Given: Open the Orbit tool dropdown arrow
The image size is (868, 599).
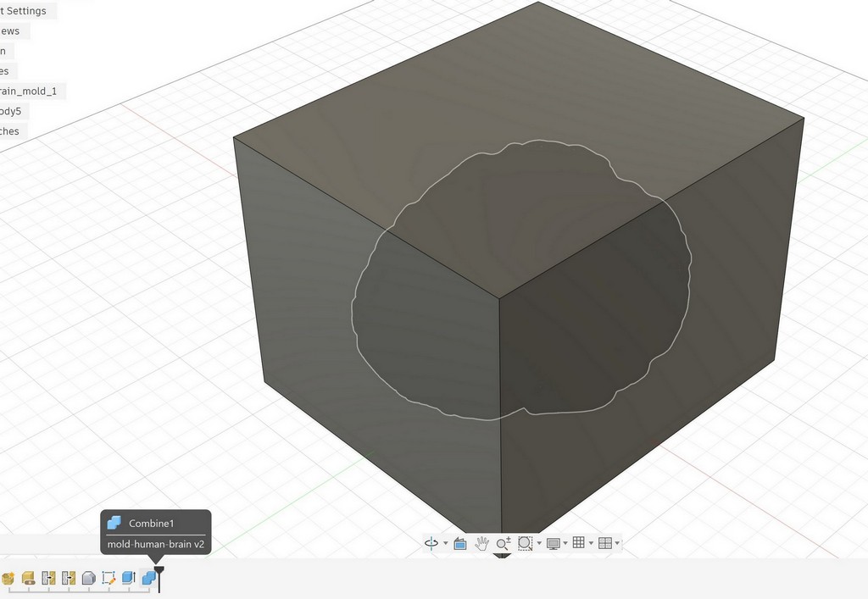Looking at the screenshot, I should point(446,543).
